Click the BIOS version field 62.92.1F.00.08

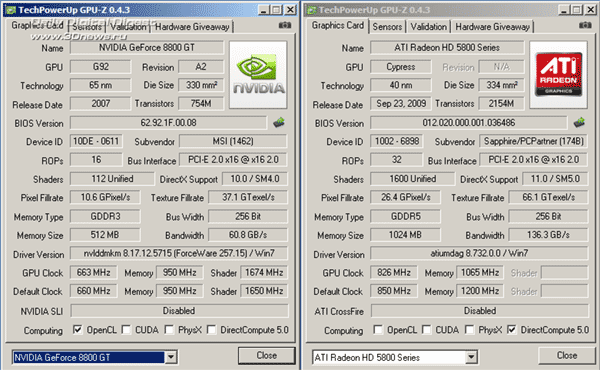pos(168,123)
